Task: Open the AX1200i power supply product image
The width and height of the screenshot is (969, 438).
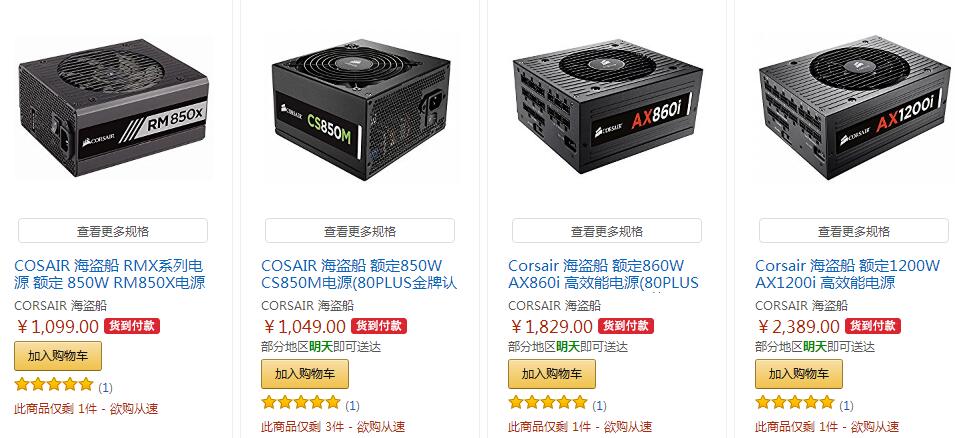Action: (854, 109)
